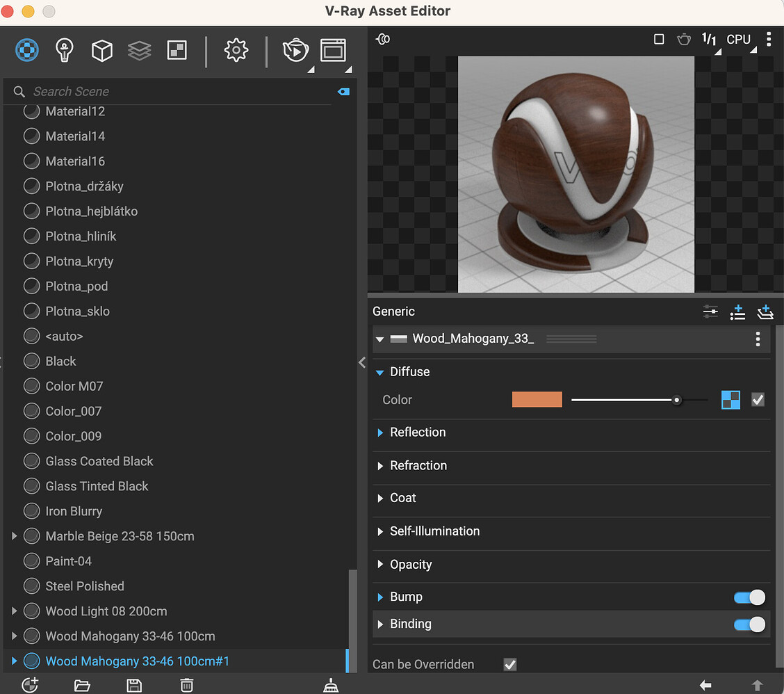This screenshot has height=694, width=784.
Task: Expand the Reflection section
Action: 380,432
